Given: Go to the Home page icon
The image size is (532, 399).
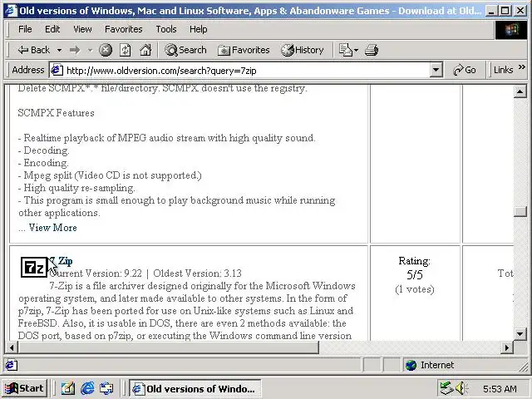Looking at the screenshot, I should pyautogui.click(x=145, y=50).
